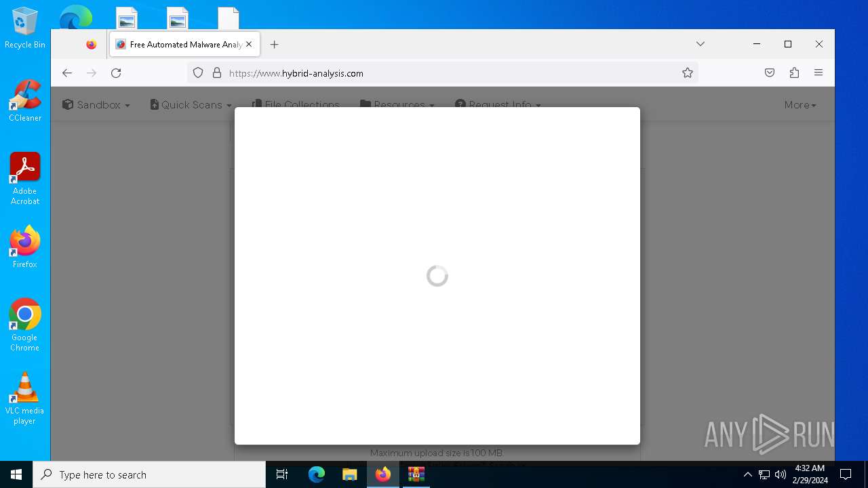Open Microsoft Edge desktop icon behind browser
This screenshot has width=868, height=488.
(x=75, y=17)
